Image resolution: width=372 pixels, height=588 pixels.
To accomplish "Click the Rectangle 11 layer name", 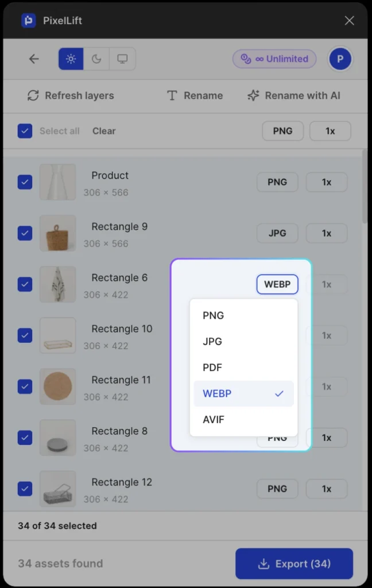I will pos(121,380).
